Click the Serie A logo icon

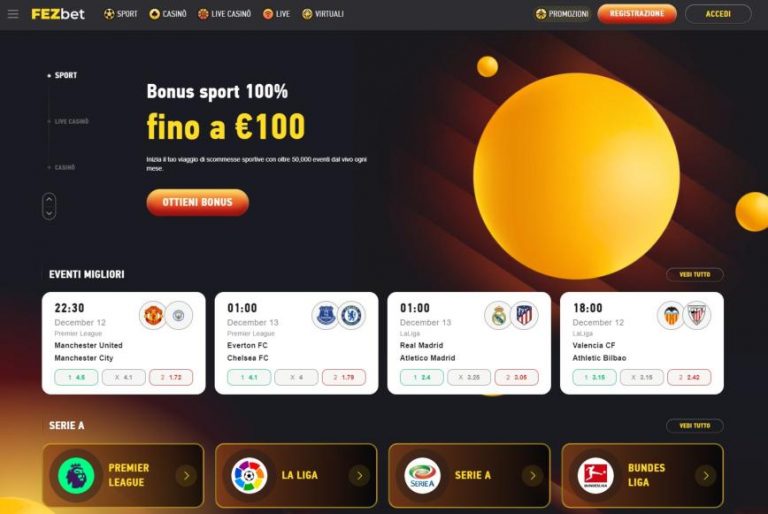pyautogui.click(x=422, y=475)
